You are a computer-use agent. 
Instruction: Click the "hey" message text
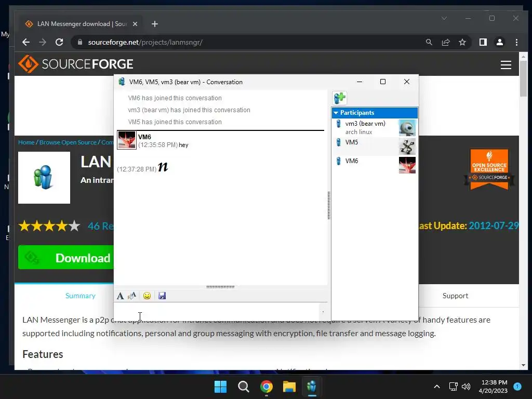pyautogui.click(x=183, y=145)
